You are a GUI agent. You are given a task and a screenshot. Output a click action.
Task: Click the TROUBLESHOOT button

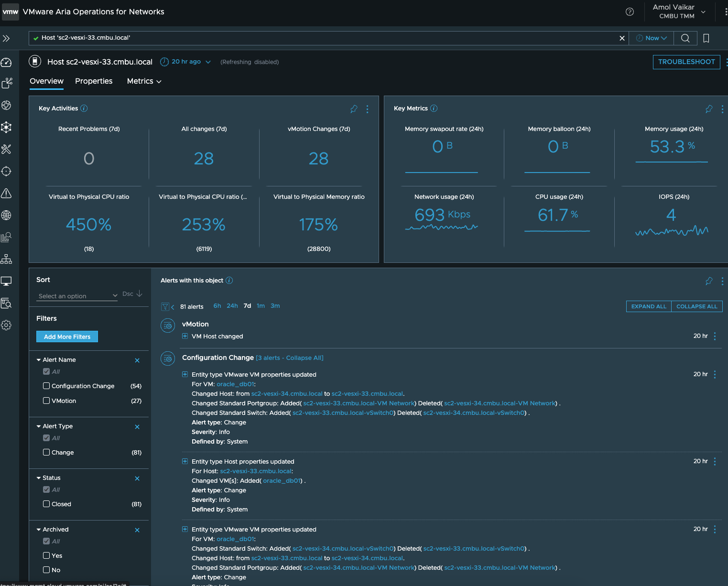(686, 62)
